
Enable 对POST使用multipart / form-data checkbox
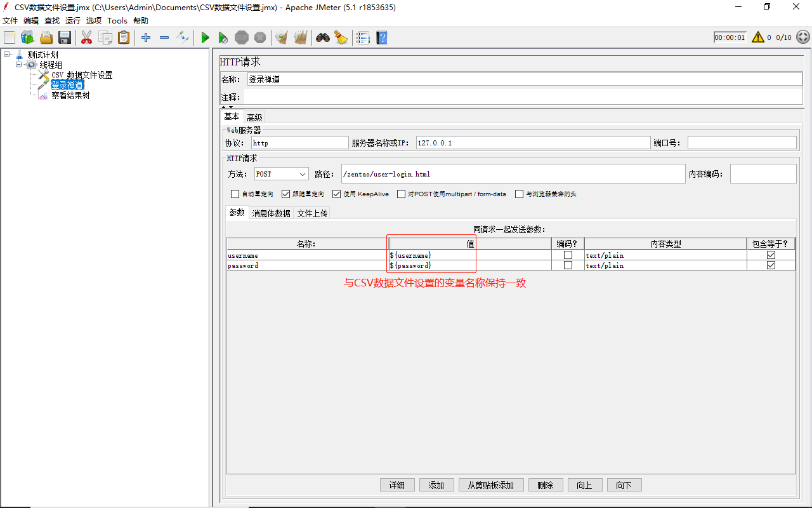pyautogui.click(x=402, y=194)
